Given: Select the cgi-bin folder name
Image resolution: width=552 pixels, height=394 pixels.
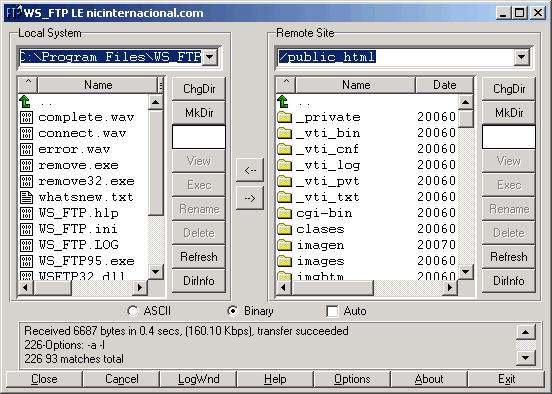Looking at the screenshot, I should [x=324, y=213].
